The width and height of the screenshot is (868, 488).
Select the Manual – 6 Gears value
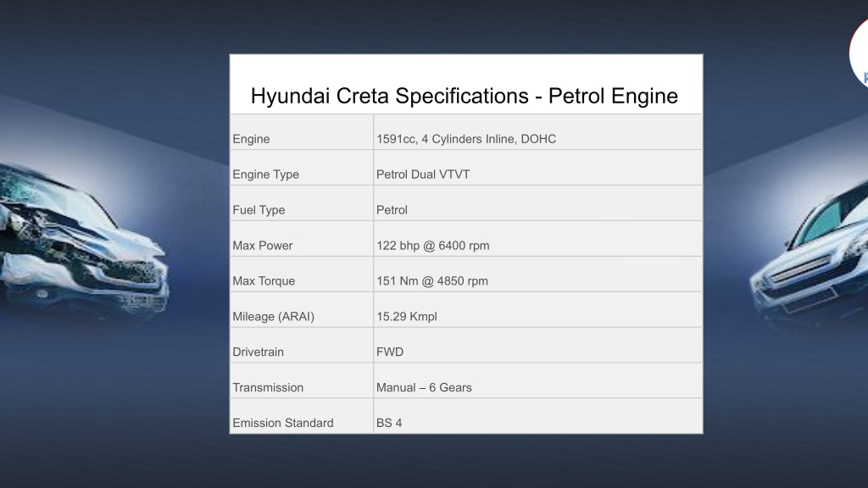pos(424,387)
